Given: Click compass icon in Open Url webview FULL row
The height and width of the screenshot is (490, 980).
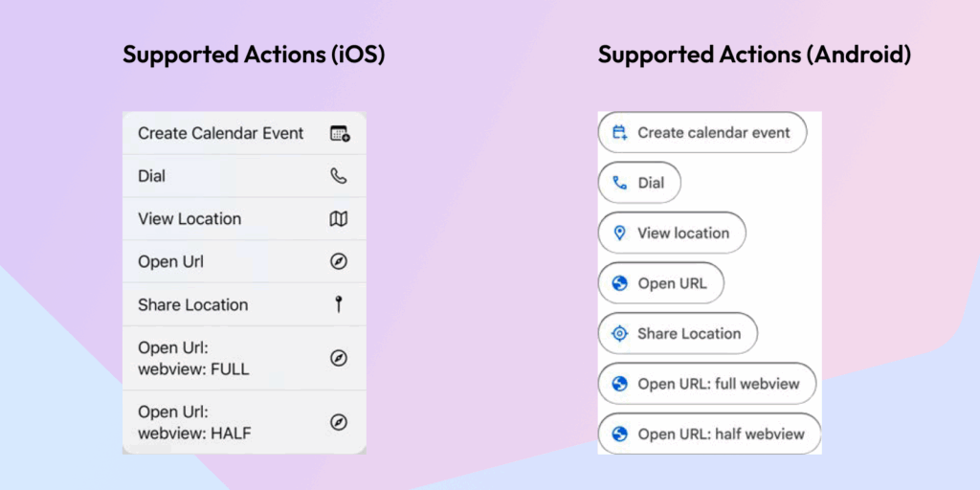Looking at the screenshot, I should (x=339, y=358).
